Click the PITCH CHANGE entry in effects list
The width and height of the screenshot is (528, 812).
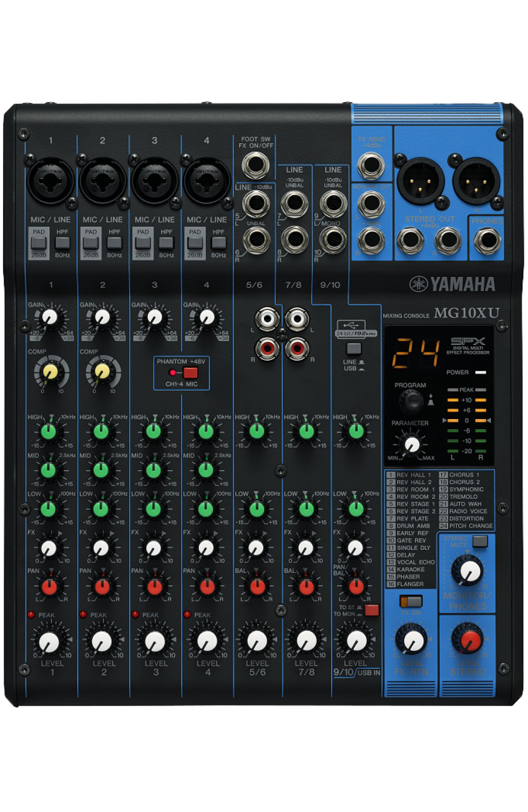click(x=466, y=526)
